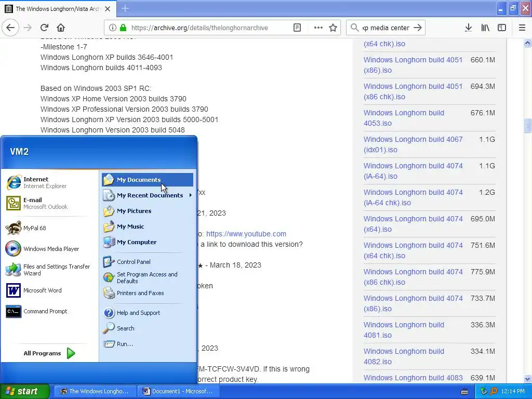Viewport: 532px width, 399px height.
Task: Click the vertical scrollbar thumb
Action: tap(527, 126)
